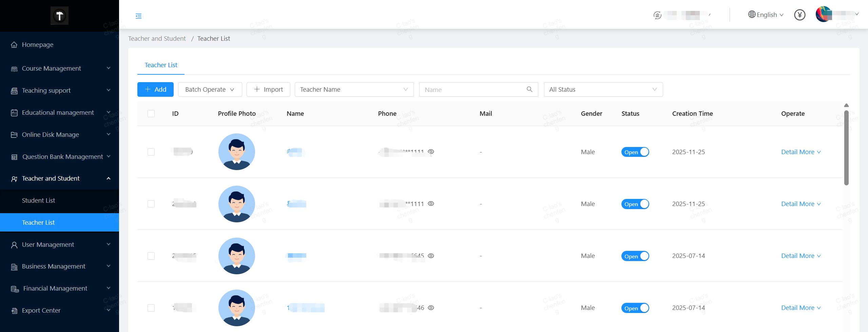Toggle the first teacher's Open status switch
The image size is (868, 332).
[x=635, y=152]
